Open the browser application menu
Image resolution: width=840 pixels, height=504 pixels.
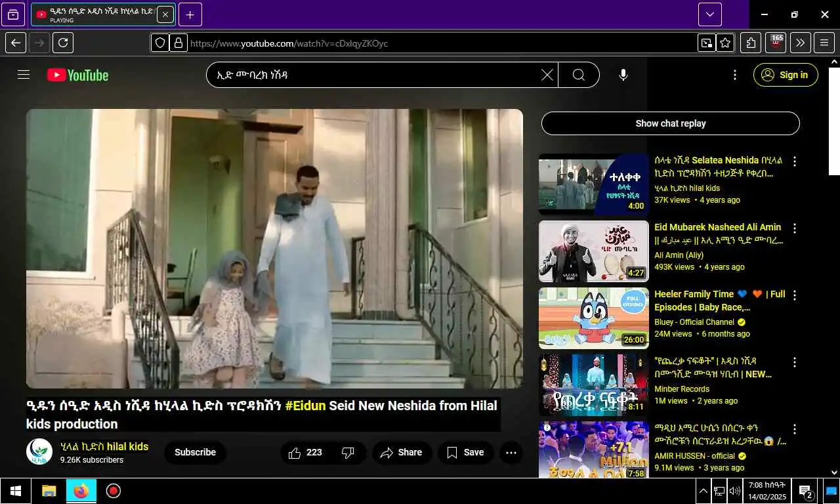tap(824, 43)
